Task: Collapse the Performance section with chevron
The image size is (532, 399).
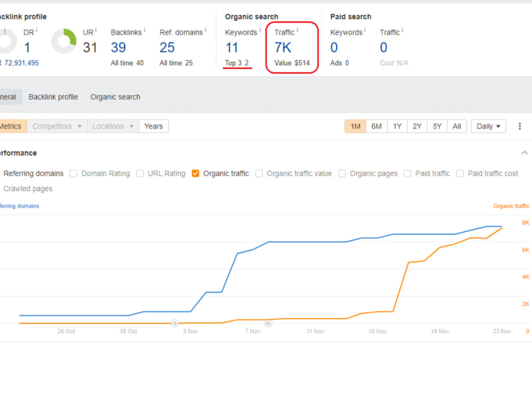Action: click(524, 153)
